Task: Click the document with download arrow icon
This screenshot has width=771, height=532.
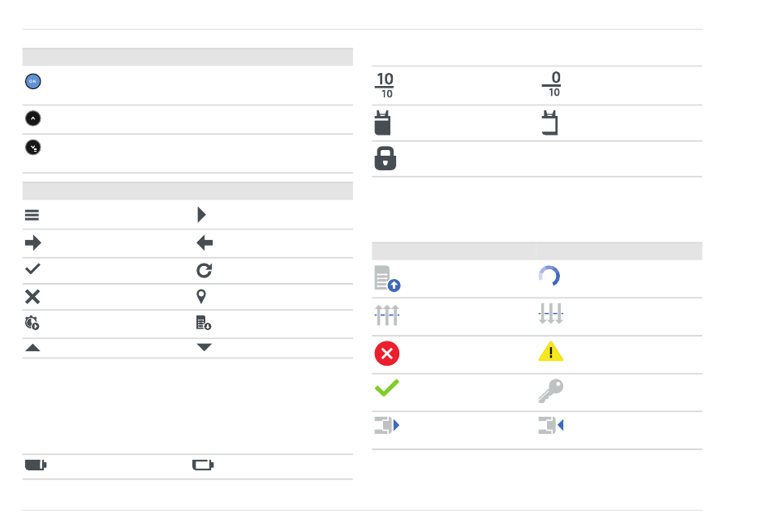Action: point(204,323)
